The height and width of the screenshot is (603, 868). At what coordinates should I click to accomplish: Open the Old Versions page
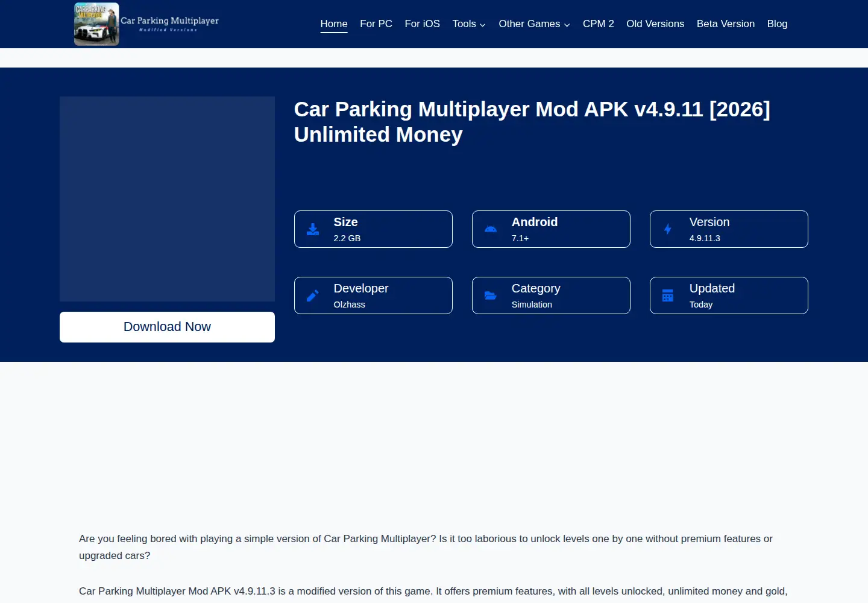(655, 24)
